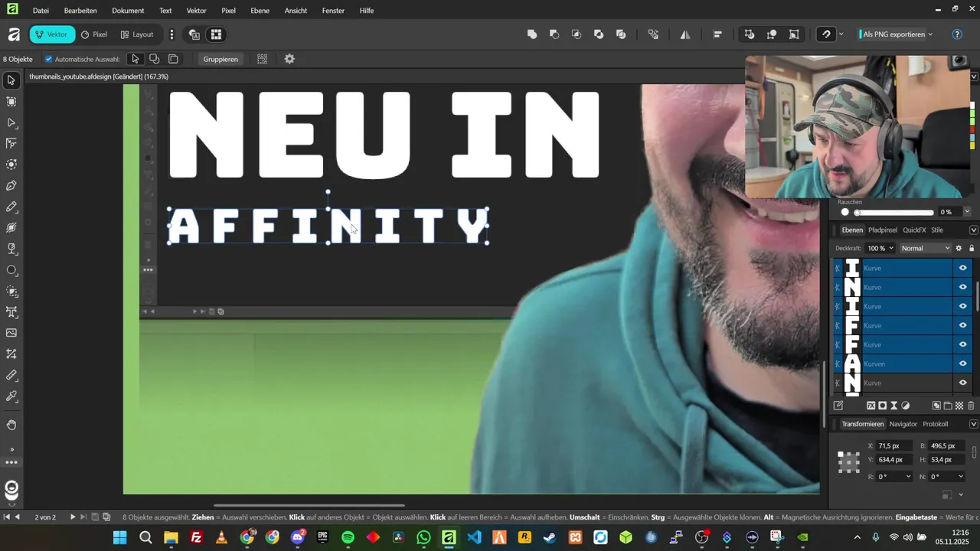This screenshot has width=980, height=551.
Task: Hide the unselected grey Kurve layer
Action: click(963, 383)
